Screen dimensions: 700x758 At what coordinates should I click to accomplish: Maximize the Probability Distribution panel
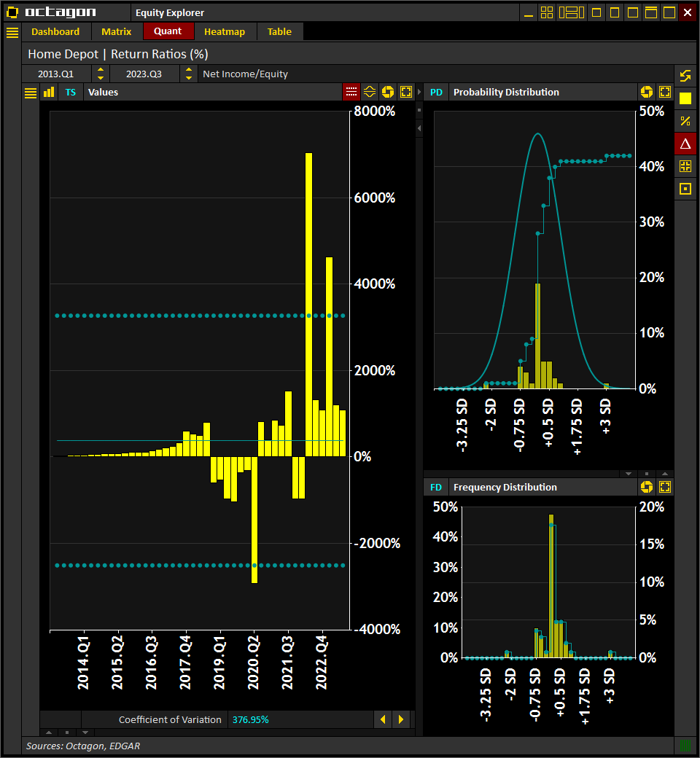(x=665, y=92)
